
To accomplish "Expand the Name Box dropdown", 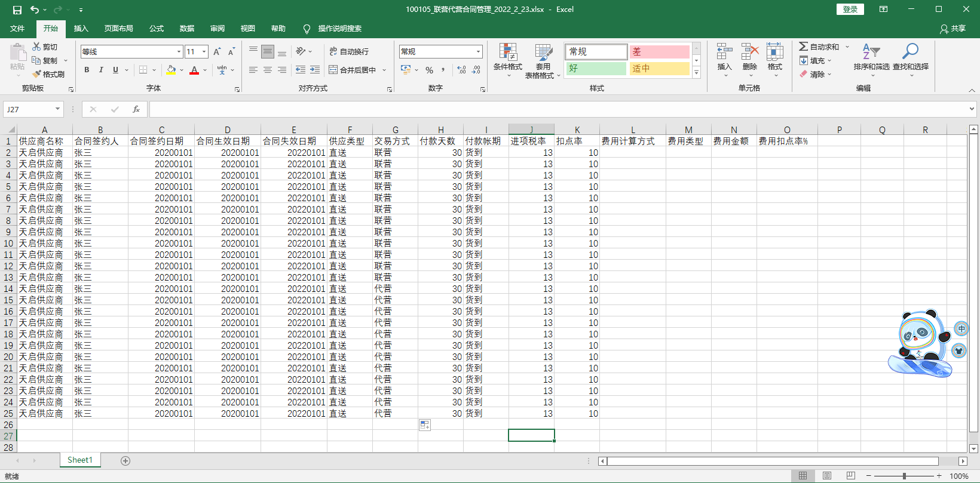I will pyautogui.click(x=58, y=109).
